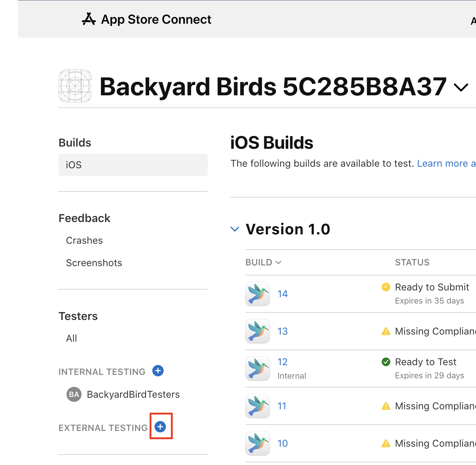Click the hummingbird icon for build 10

click(258, 443)
